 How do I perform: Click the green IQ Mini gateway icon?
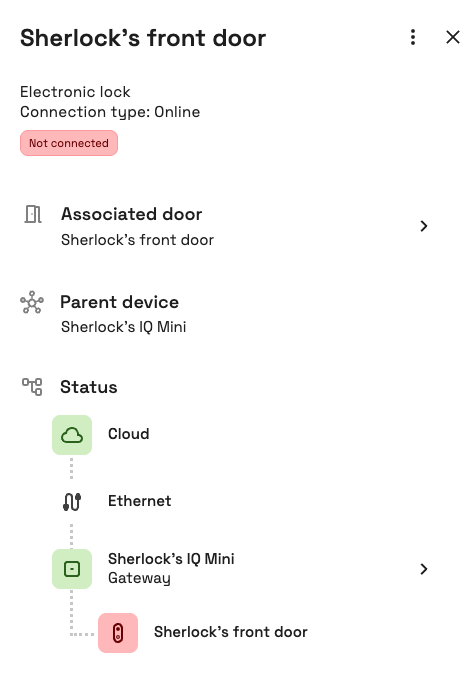(x=72, y=569)
